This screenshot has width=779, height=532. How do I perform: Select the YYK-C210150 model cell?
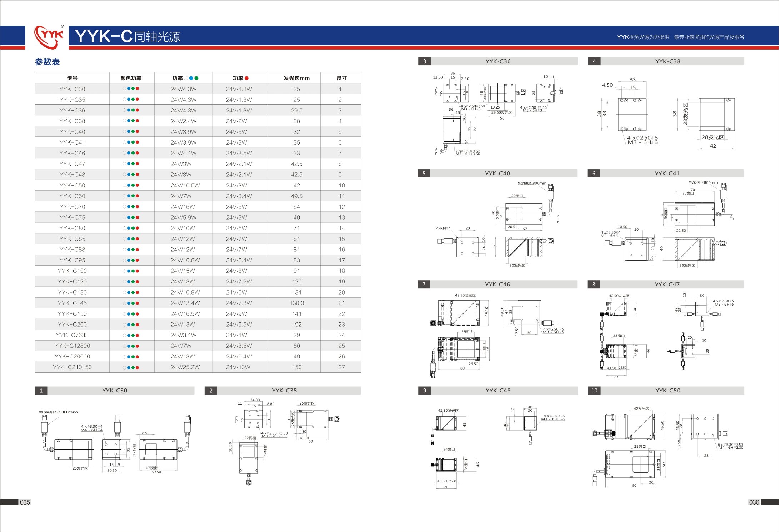tap(72, 367)
